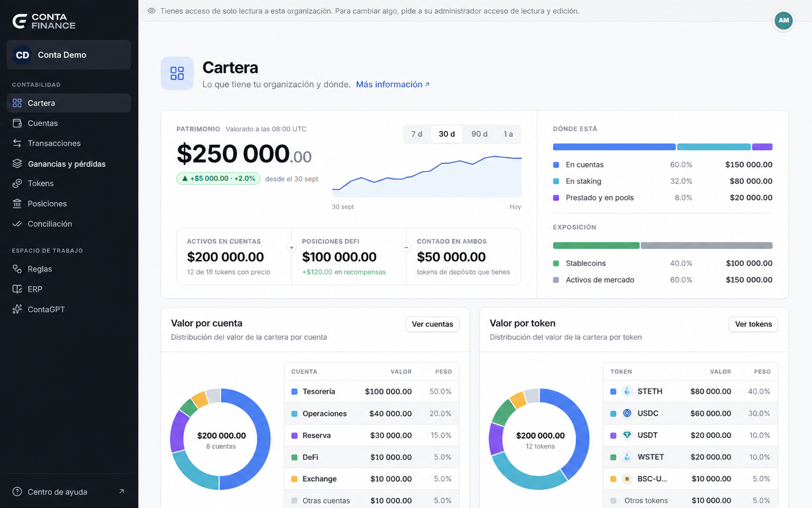Open the AM user avatar menu
812x508 pixels.
click(x=783, y=20)
